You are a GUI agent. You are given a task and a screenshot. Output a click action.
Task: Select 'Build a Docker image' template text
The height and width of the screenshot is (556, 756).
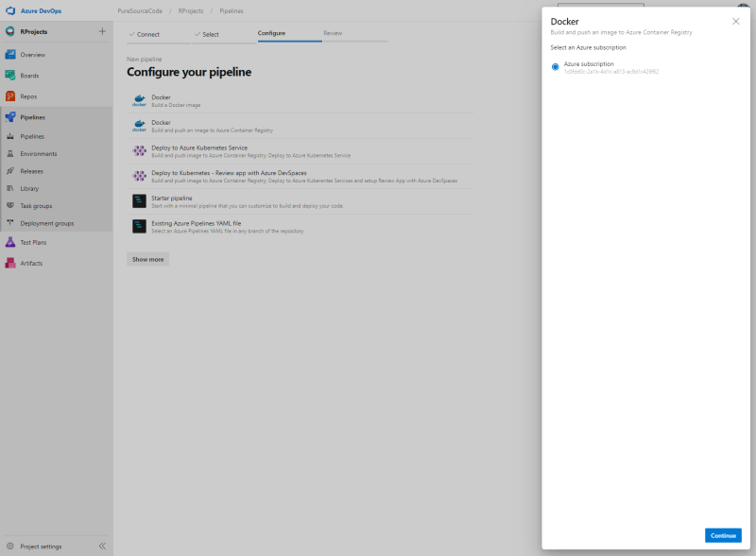tap(176, 105)
